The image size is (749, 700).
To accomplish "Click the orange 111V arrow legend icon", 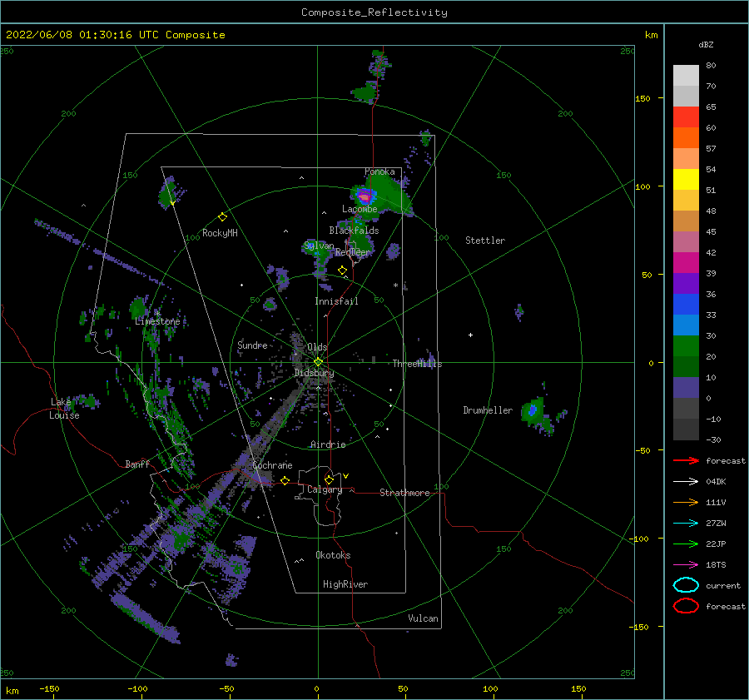I will [x=686, y=502].
